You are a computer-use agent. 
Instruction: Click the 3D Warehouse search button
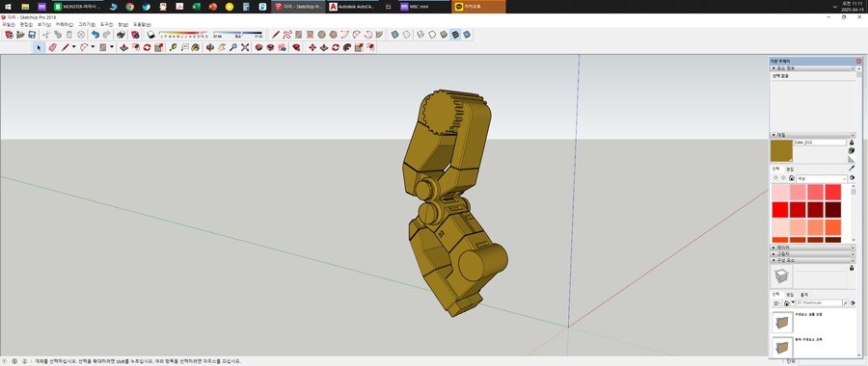click(x=845, y=303)
